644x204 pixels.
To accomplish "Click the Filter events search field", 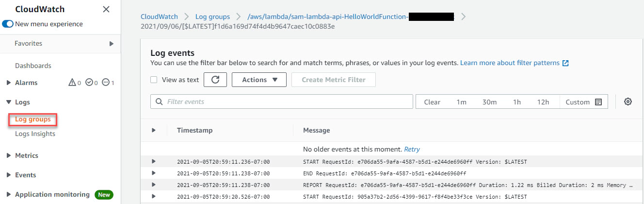I will pyautogui.click(x=282, y=102).
